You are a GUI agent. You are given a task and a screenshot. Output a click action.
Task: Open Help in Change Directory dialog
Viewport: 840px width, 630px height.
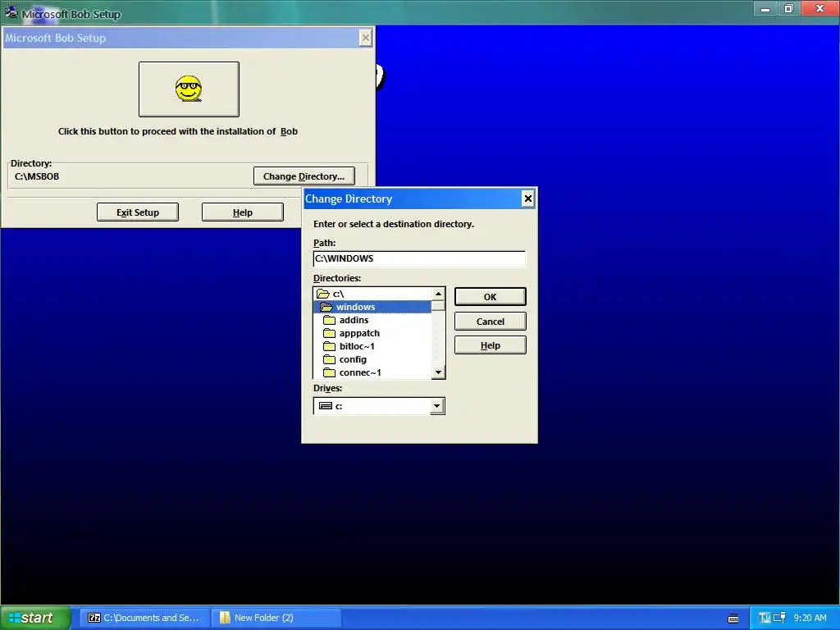(x=491, y=345)
